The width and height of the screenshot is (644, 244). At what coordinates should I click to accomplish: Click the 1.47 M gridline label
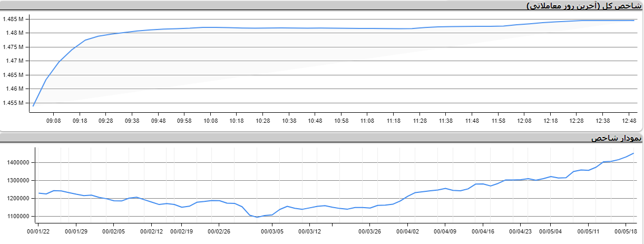15,61
